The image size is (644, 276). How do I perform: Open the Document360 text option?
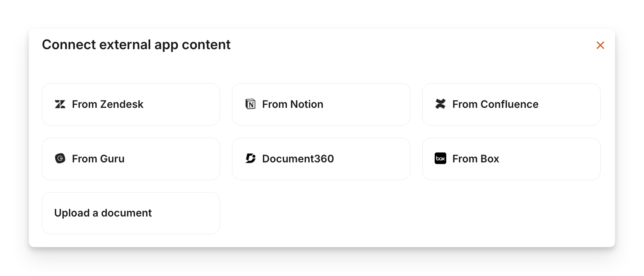[x=298, y=159]
